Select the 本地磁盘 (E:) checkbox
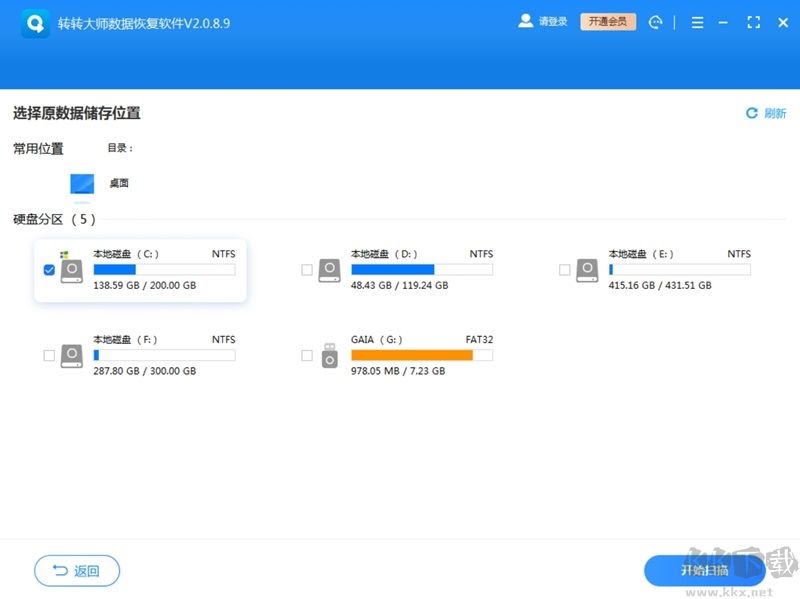The image size is (800, 599). point(564,269)
